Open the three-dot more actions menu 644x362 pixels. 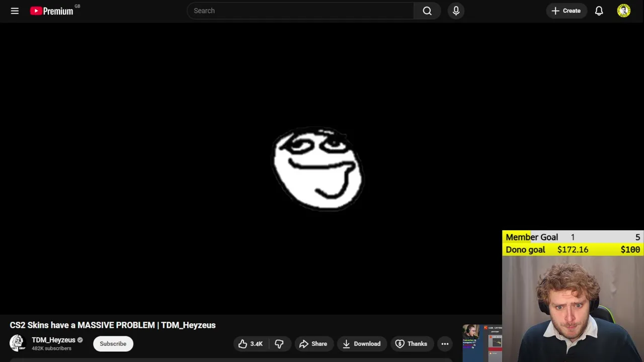tap(445, 344)
